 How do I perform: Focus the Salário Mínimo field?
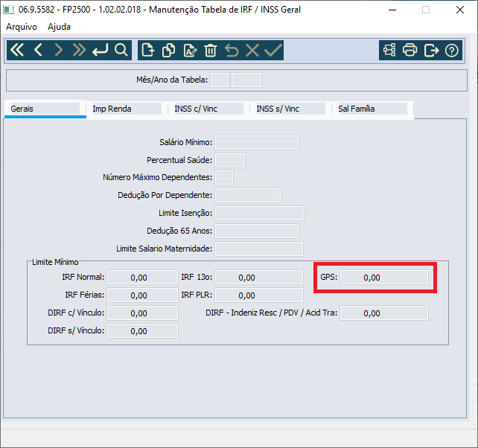[257, 142]
